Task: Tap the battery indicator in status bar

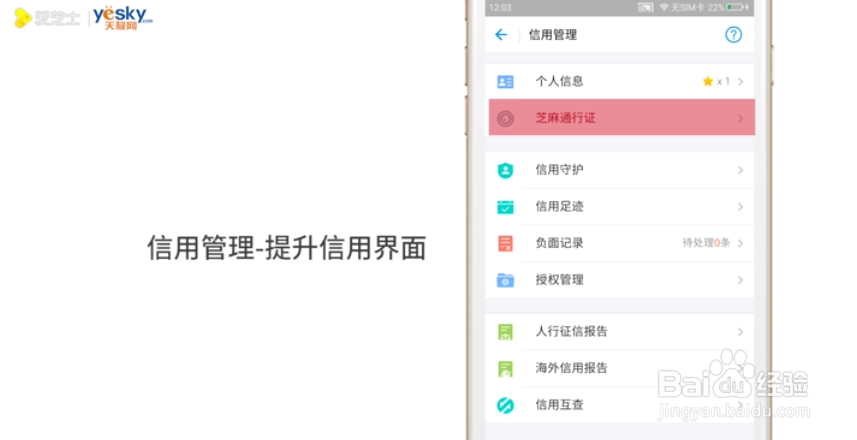Action: click(736, 7)
